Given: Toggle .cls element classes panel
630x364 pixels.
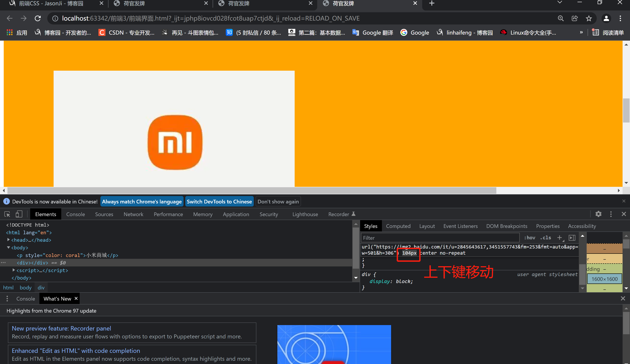Looking at the screenshot, I should pyautogui.click(x=546, y=238).
